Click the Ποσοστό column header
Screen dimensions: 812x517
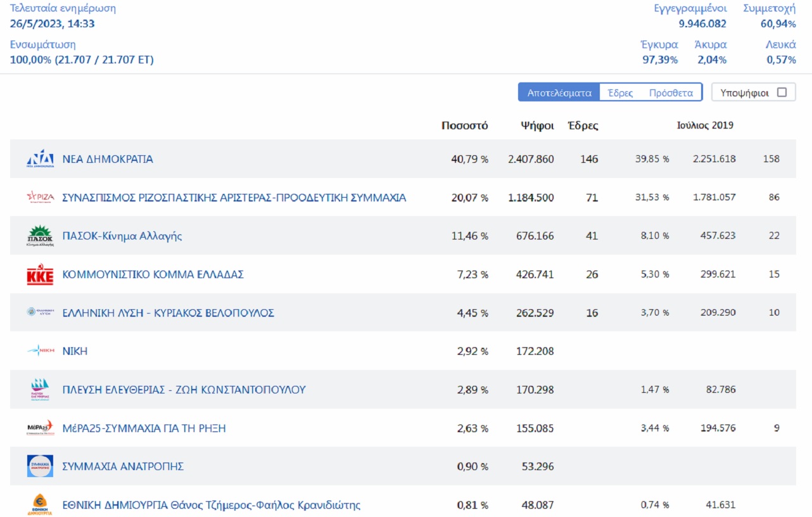click(x=465, y=125)
